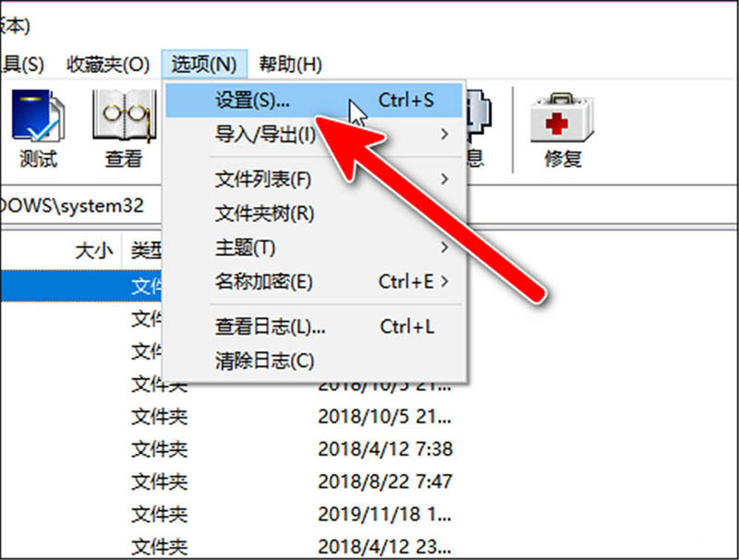Open the Options 选项(N) menu

pos(204,64)
